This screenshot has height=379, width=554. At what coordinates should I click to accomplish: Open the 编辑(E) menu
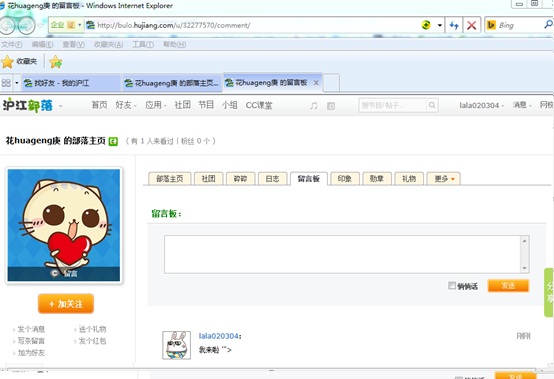[42, 45]
